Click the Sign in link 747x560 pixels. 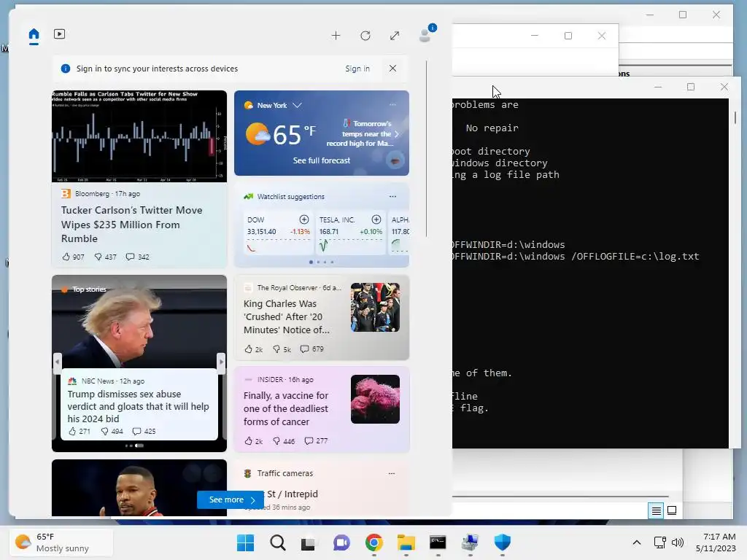(357, 69)
